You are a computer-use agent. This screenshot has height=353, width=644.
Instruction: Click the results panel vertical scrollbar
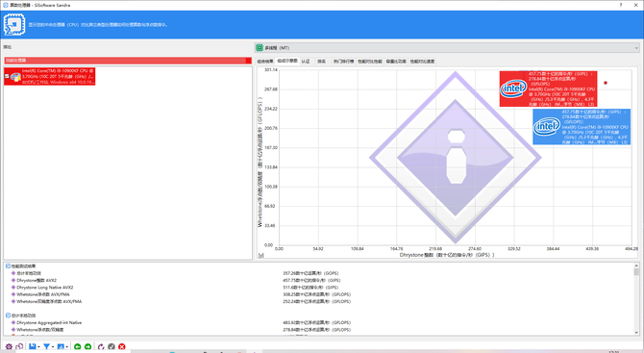[x=636, y=299]
